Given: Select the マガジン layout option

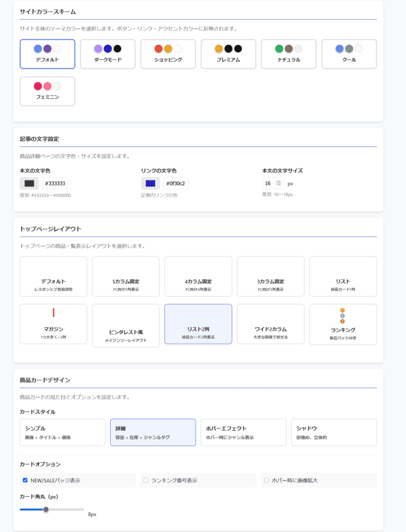Looking at the screenshot, I should [x=53, y=324].
